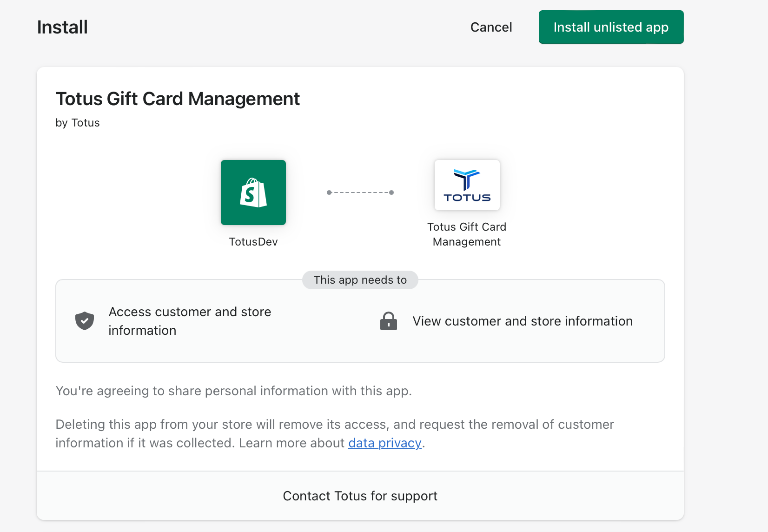Click the padlock icon
Screen dimensions: 768x532
point(389,321)
